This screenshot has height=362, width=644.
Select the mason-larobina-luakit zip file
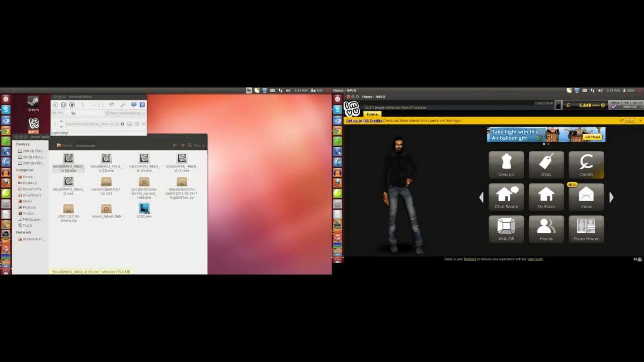point(182,189)
